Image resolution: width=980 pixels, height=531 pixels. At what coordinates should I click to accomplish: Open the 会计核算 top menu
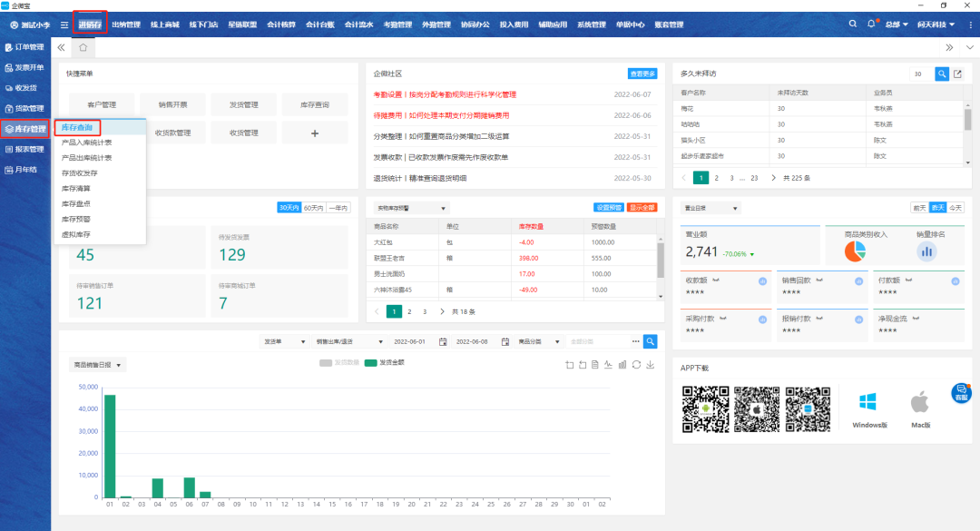point(280,25)
